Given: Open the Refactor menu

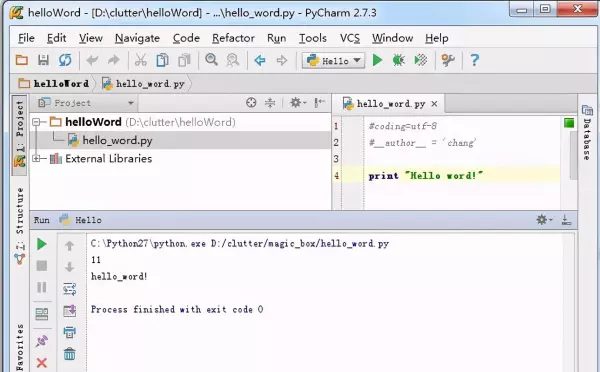Looking at the screenshot, I should click(x=233, y=38).
